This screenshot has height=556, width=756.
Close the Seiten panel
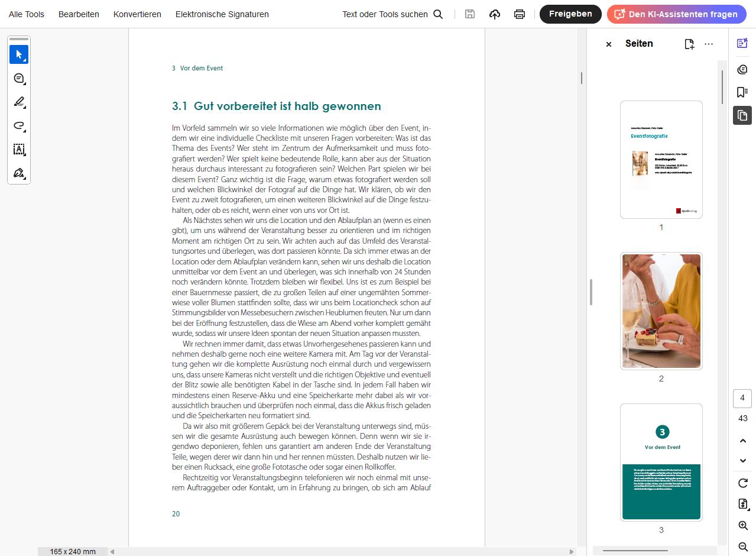[609, 44]
